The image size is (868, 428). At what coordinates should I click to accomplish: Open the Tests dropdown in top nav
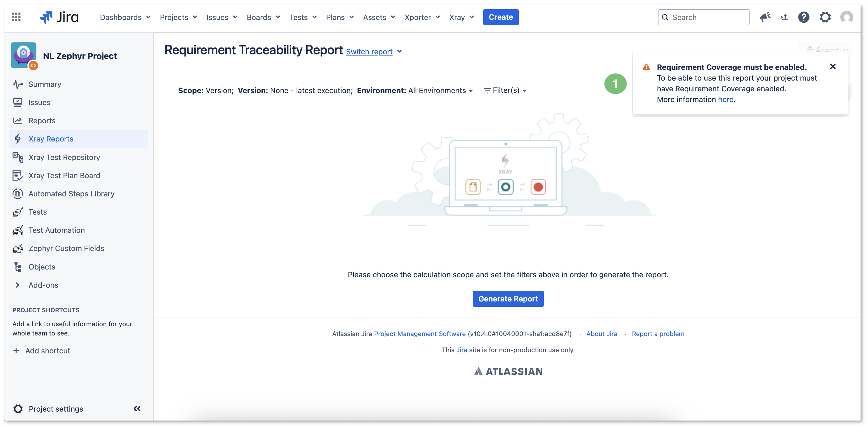tap(303, 17)
